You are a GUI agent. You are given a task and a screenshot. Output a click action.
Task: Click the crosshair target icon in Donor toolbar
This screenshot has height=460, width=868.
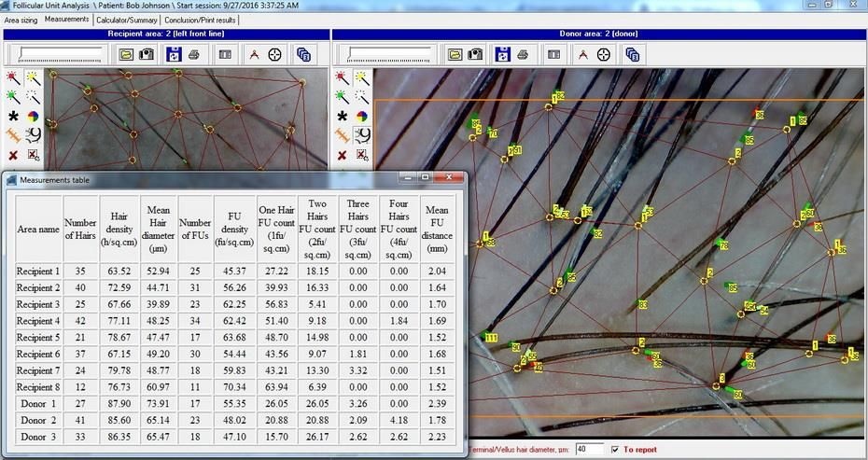tap(606, 54)
